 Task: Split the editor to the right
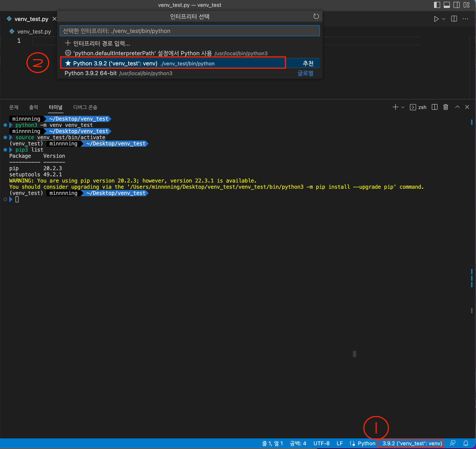point(454,19)
